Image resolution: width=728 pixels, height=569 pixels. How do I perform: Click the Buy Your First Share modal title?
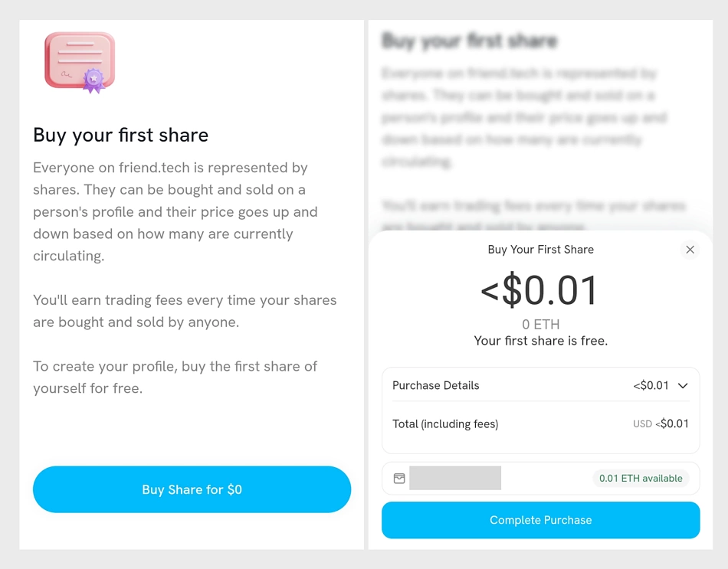coord(540,250)
